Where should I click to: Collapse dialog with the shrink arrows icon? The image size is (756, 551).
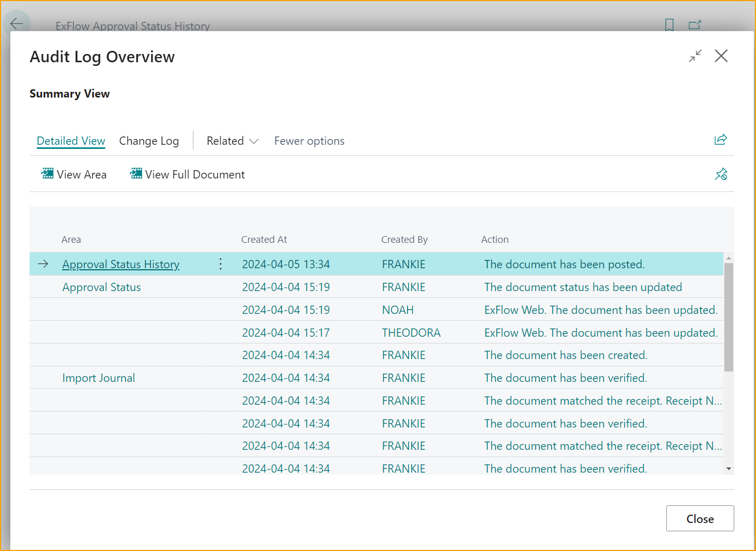pyautogui.click(x=695, y=56)
